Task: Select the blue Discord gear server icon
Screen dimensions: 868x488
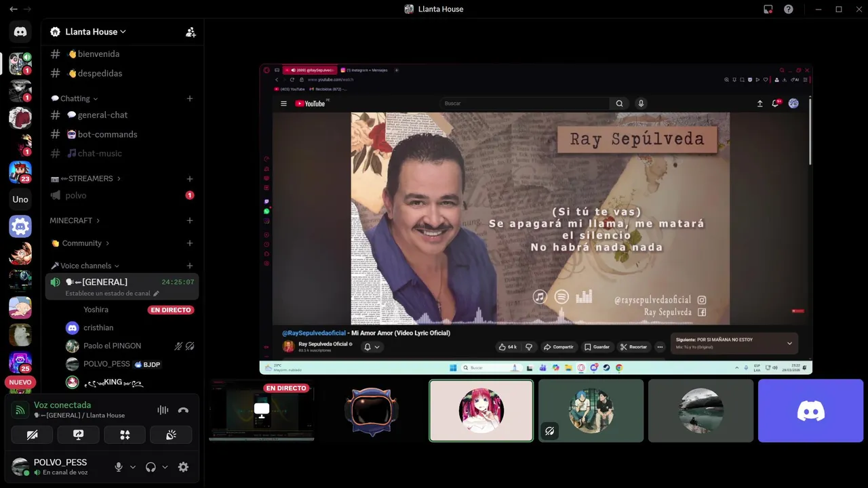Action: (20, 226)
